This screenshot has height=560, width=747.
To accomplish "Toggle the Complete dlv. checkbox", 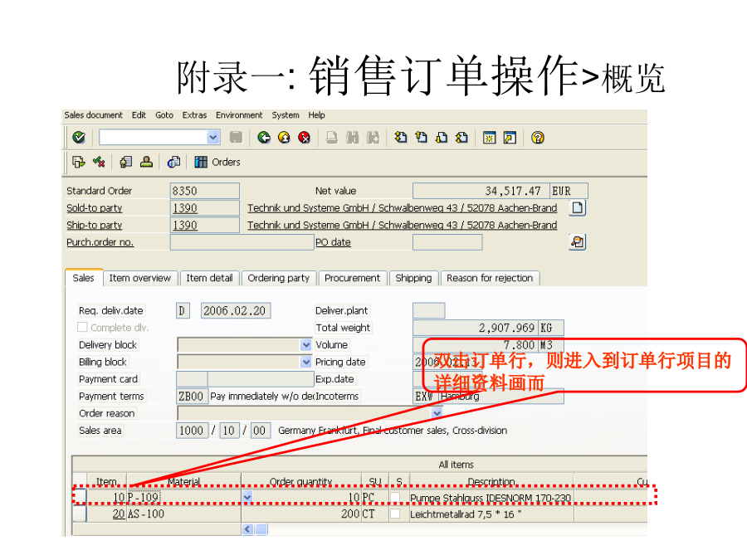I will click(82, 327).
